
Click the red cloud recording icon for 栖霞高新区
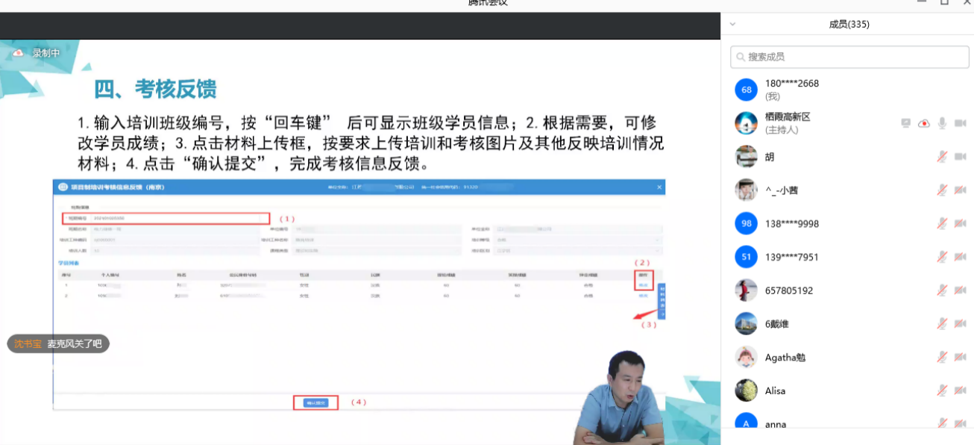(924, 123)
